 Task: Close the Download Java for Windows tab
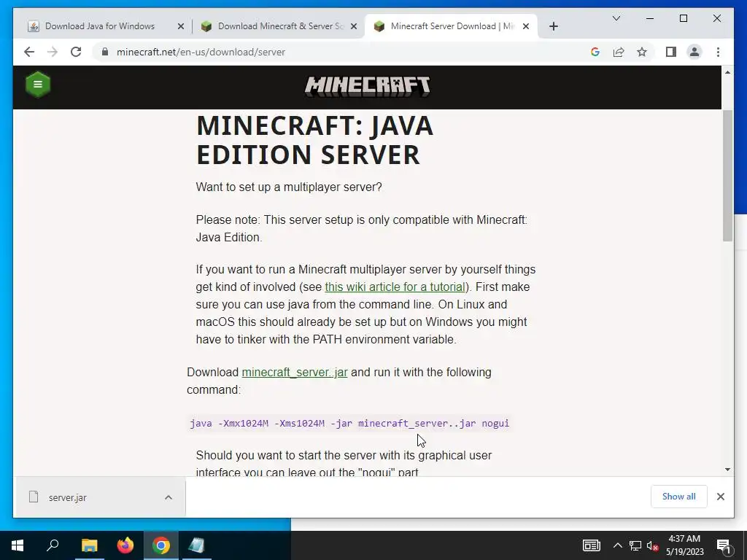pos(181,26)
